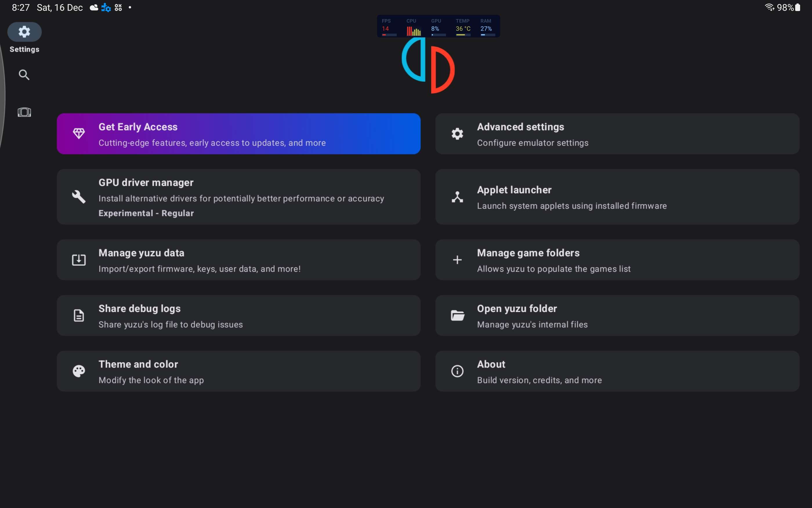Click the import/export data icon

[x=79, y=260]
